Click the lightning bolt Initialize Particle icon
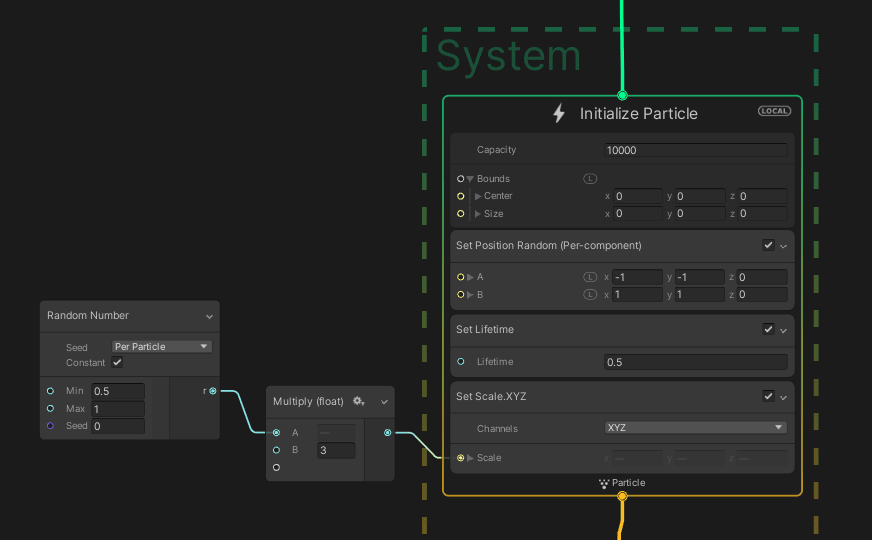The height and width of the screenshot is (540, 872). pos(559,113)
